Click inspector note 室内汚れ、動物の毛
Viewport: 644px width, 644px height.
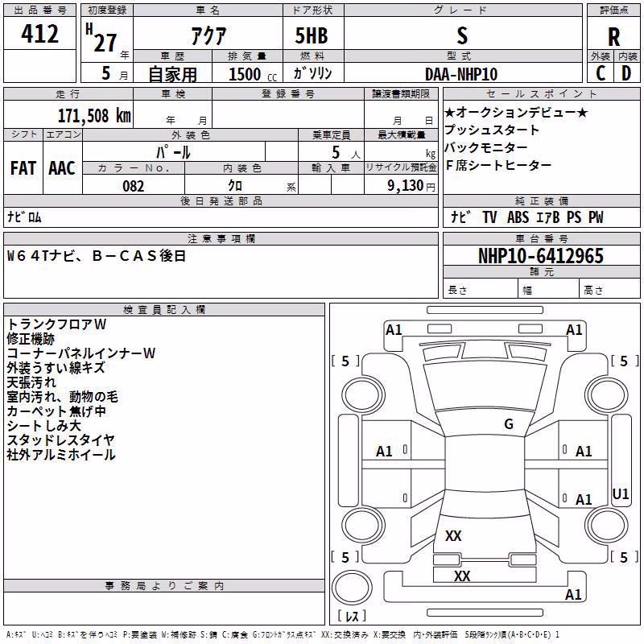(63, 397)
